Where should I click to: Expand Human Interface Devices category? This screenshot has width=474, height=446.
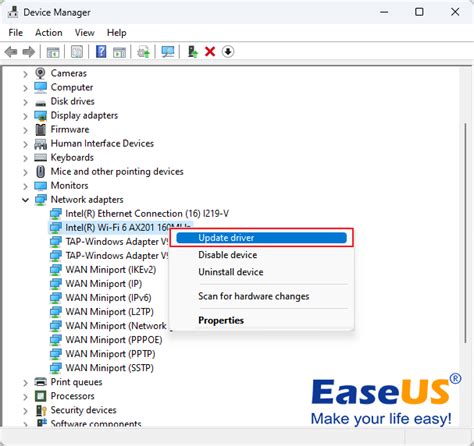click(25, 144)
